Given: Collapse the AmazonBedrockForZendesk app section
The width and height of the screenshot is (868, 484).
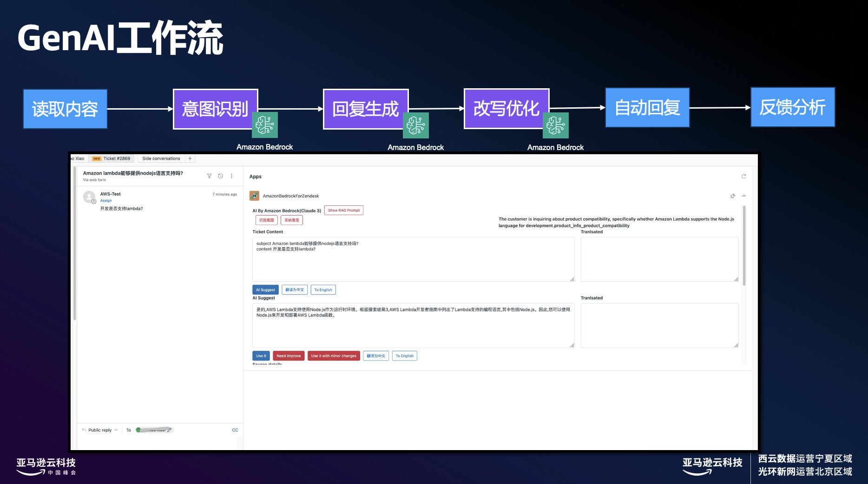Looking at the screenshot, I should pyautogui.click(x=744, y=196).
